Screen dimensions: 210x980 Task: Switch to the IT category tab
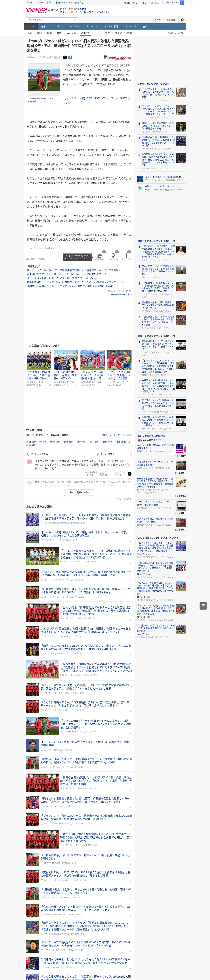tap(98, 33)
